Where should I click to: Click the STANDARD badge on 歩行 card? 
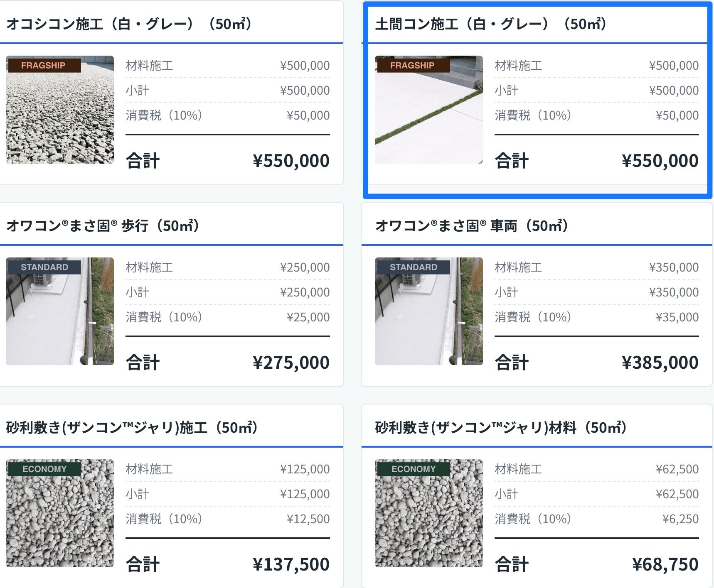pyautogui.click(x=44, y=267)
